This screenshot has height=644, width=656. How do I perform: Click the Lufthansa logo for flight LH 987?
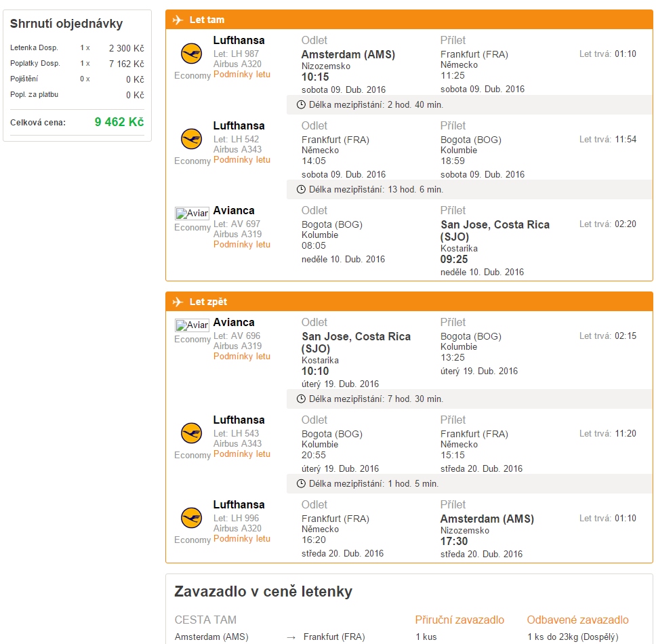point(191,54)
